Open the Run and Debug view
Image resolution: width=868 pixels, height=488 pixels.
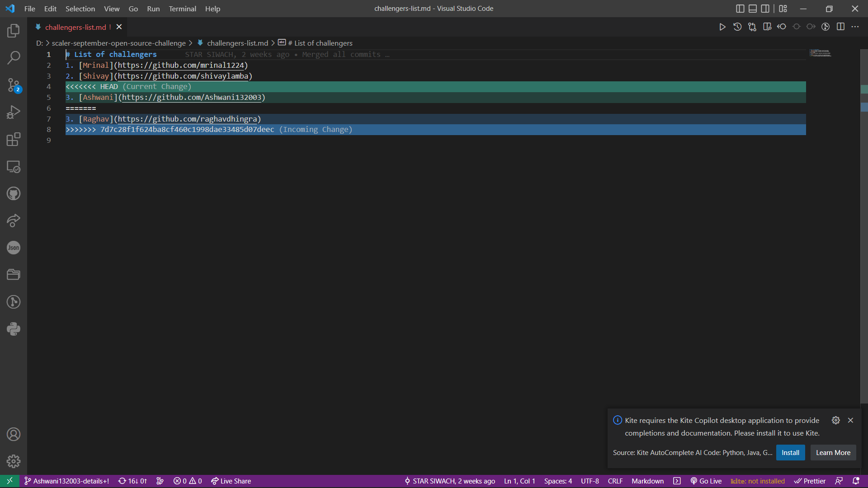[x=14, y=112]
